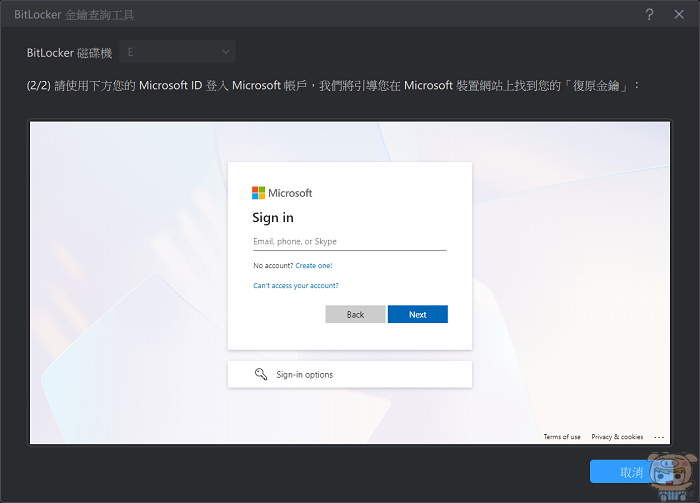Click the BitLocker 磁碟機 label
Screen dimensions: 700x503
[x=67, y=51]
